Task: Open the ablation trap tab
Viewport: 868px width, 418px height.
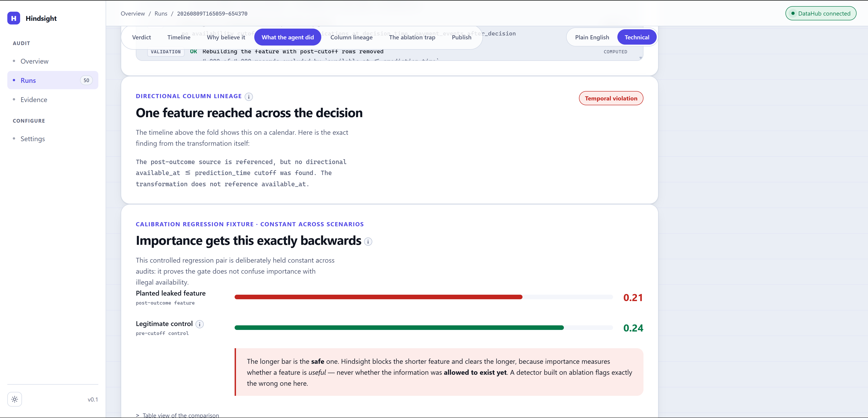Action: tap(412, 37)
